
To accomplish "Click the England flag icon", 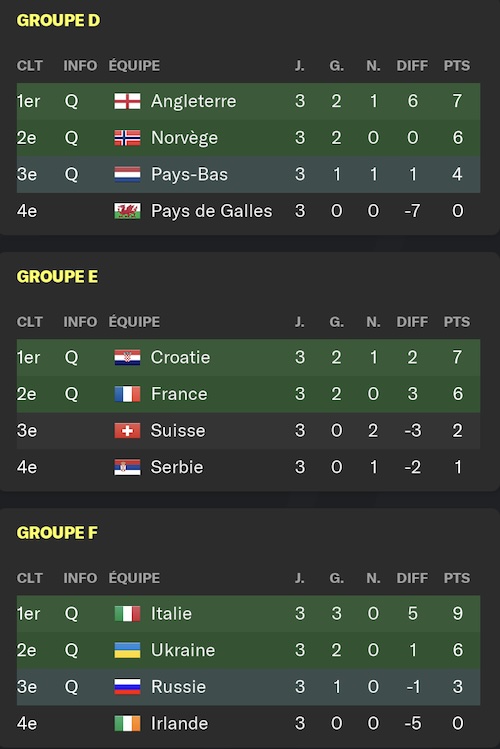I will click(x=127, y=101).
